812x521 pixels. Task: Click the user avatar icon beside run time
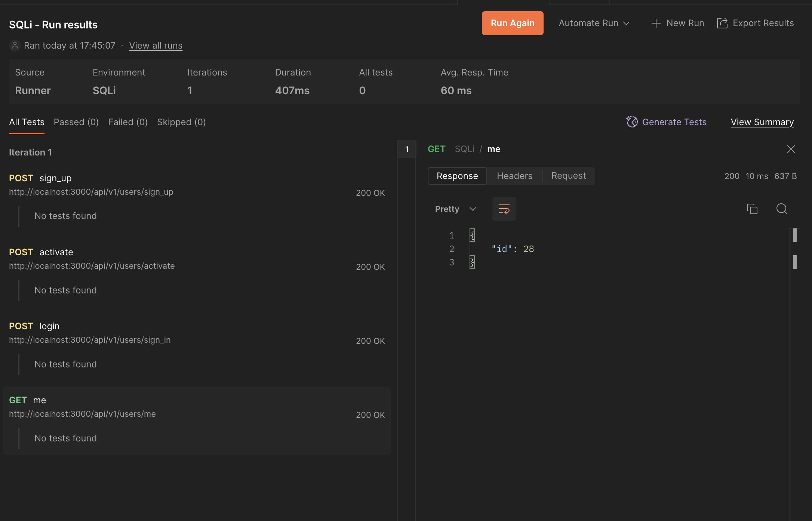(15, 46)
